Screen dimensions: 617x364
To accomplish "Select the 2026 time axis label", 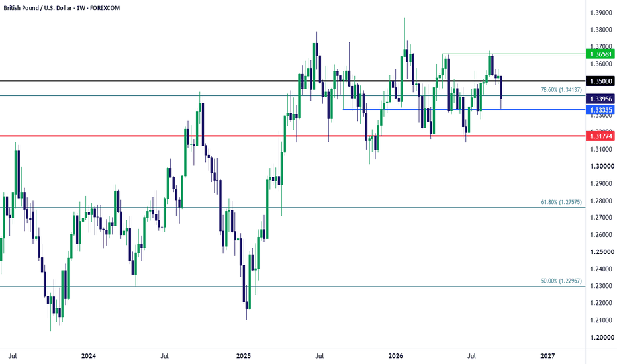I will [395, 356].
